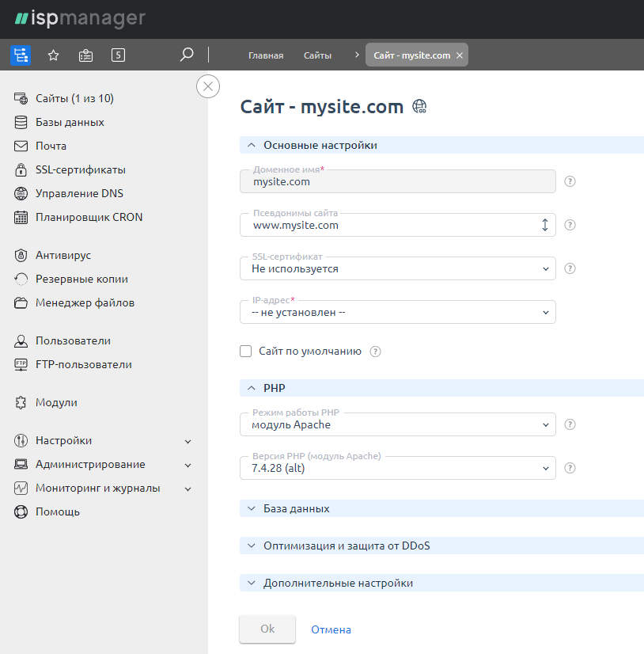Click the search magnifier icon
This screenshot has width=644, height=654.
click(x=187, y=55)
